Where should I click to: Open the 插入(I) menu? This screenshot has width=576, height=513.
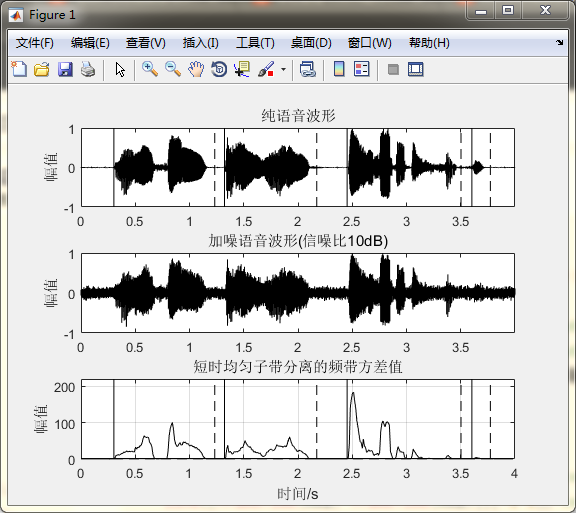[x=201, y=43]
